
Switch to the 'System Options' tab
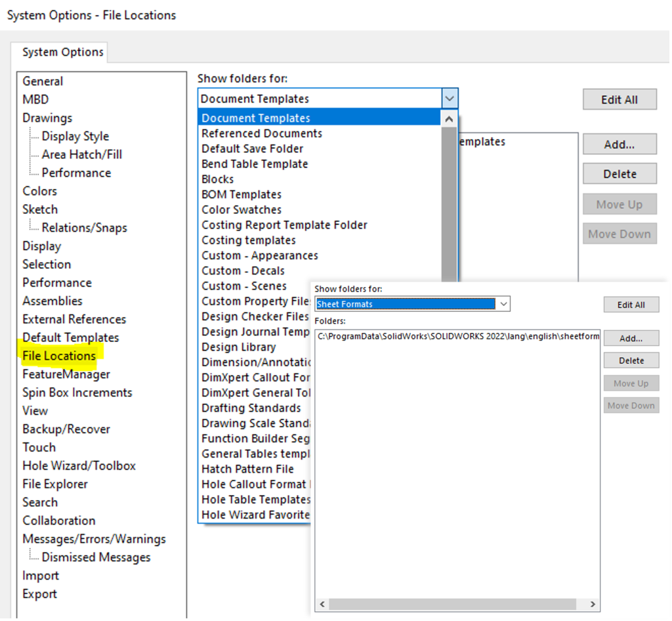click(63, 53)
